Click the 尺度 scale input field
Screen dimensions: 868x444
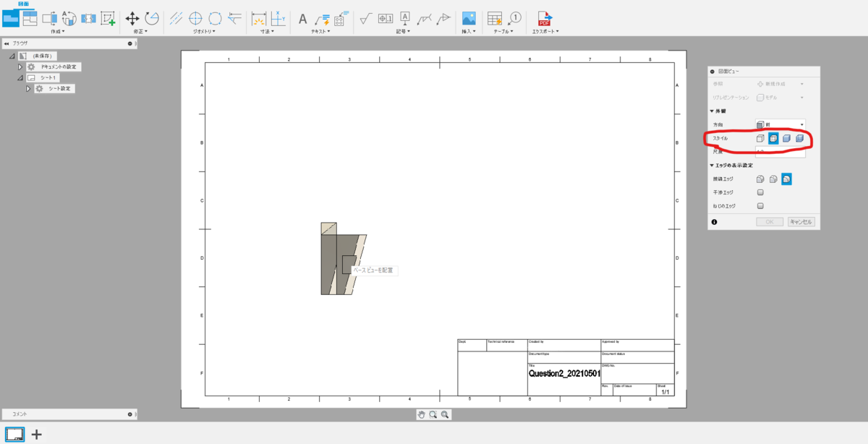[x=780, y=152]
